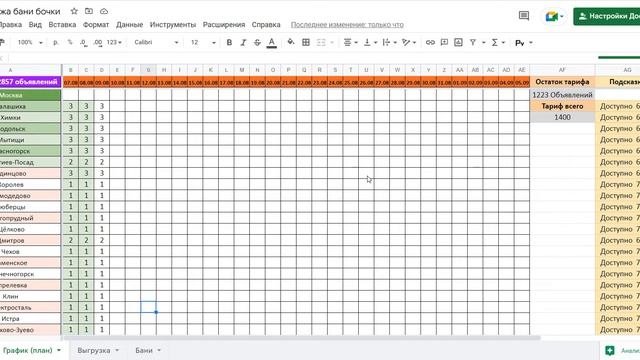Toggle bold formatting
This screenshot has height=360, width=640.
point(229,42)
